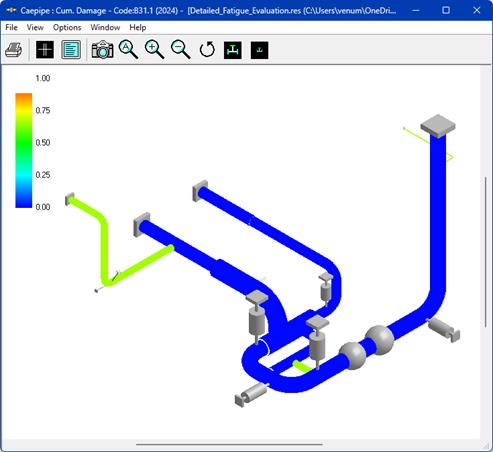
Task: Open the File menu
Action: [x=11, y=27]
